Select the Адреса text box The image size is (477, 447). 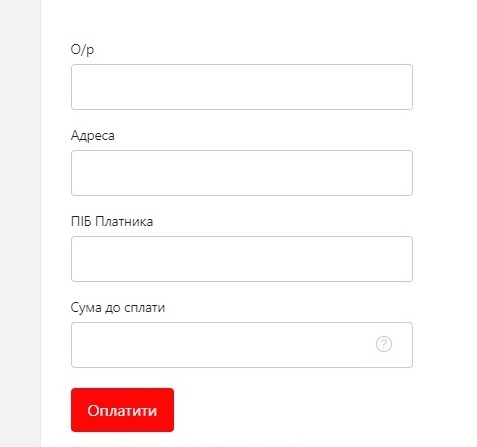242,173
